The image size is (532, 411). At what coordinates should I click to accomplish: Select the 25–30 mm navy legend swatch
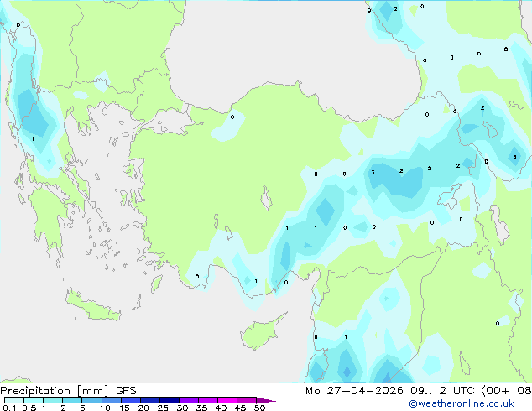click(x=170, y=400)
